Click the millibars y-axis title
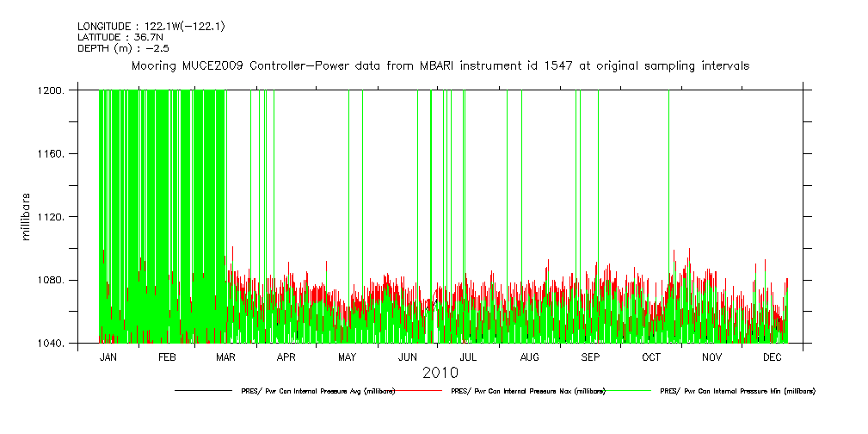 26,215
